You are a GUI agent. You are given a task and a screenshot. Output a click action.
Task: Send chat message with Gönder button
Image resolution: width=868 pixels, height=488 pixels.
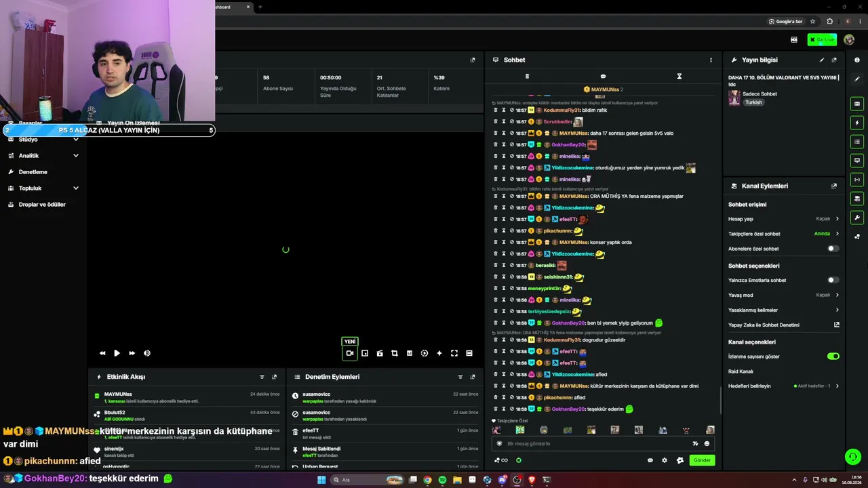[x=702, y=460]
